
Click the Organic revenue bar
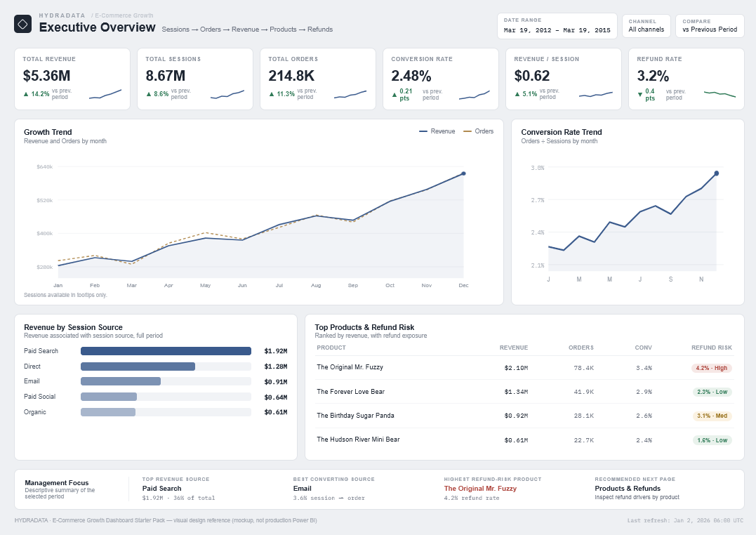point(108,412)
